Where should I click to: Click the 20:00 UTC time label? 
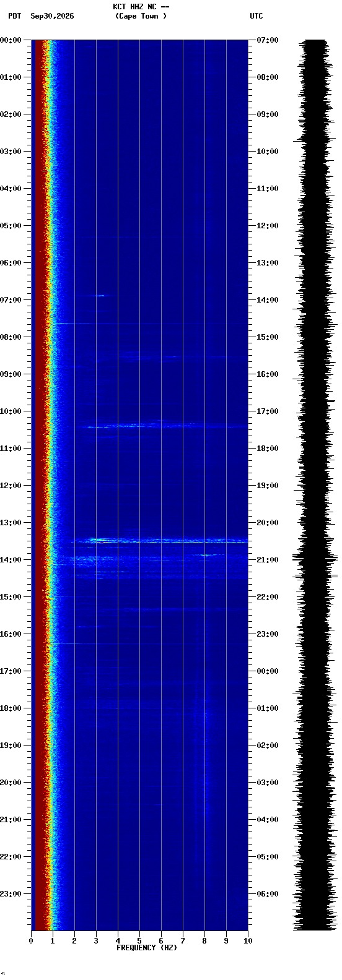click(x=268, y=523)
